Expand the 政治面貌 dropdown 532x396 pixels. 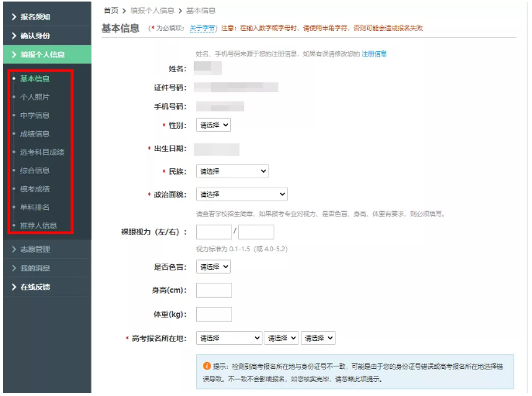241,195
